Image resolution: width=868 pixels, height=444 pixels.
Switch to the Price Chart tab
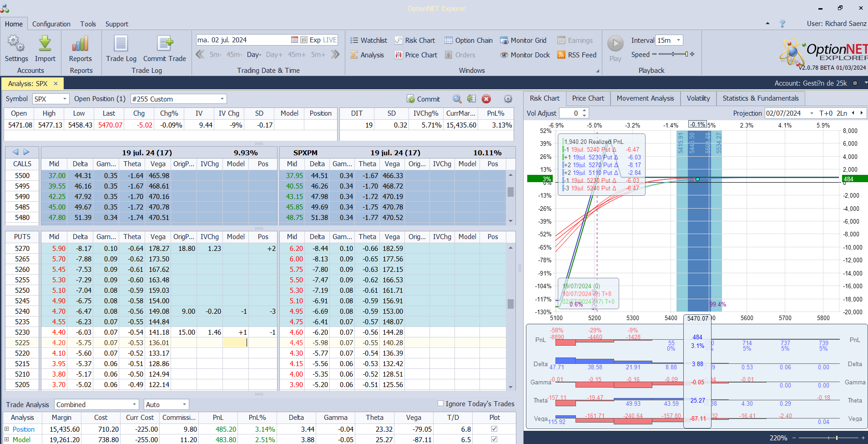point(588,98)
